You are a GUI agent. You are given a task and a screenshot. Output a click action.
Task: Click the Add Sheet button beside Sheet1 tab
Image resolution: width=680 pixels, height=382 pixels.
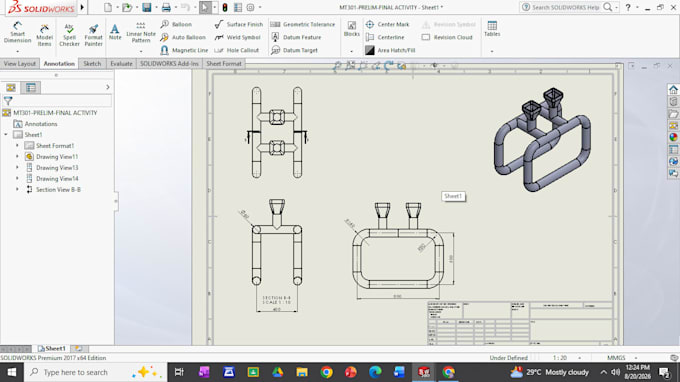coord(79,349)
